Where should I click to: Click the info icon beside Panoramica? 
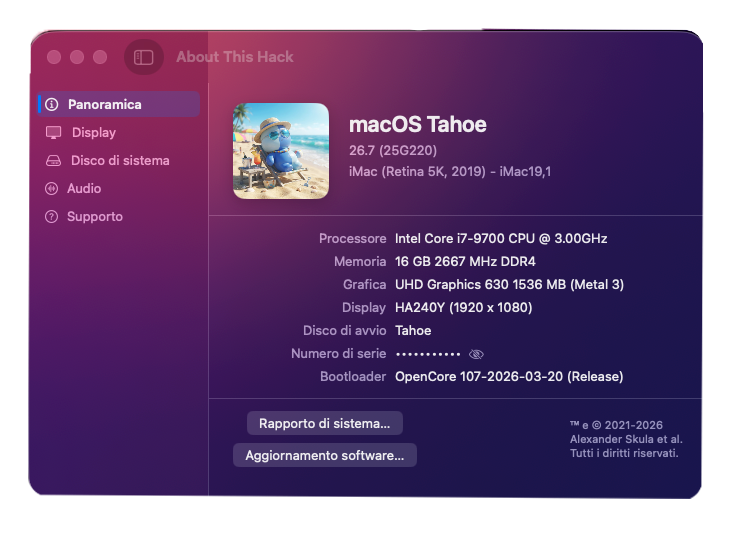tap(52, 104)
